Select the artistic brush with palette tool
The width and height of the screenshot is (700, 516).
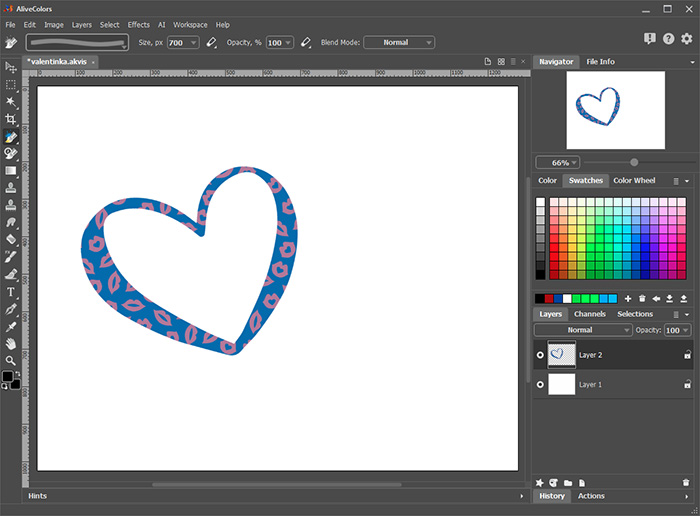coord(10,154)
